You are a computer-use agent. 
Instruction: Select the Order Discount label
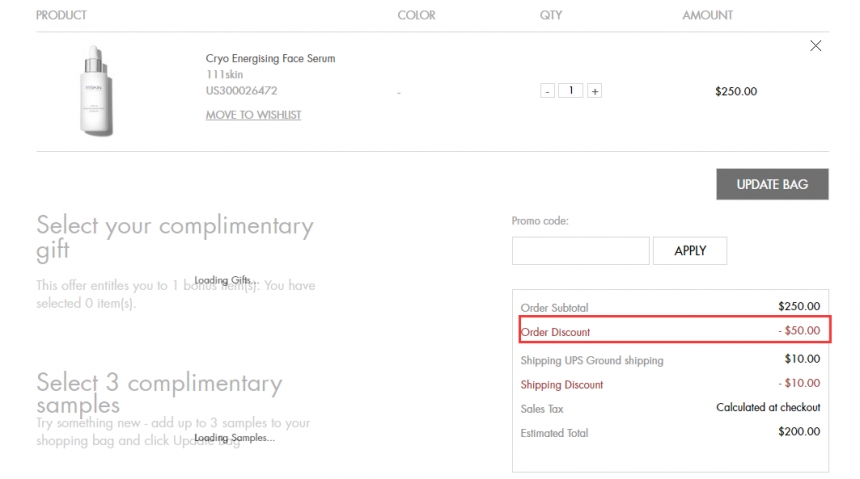coord(555,332)
